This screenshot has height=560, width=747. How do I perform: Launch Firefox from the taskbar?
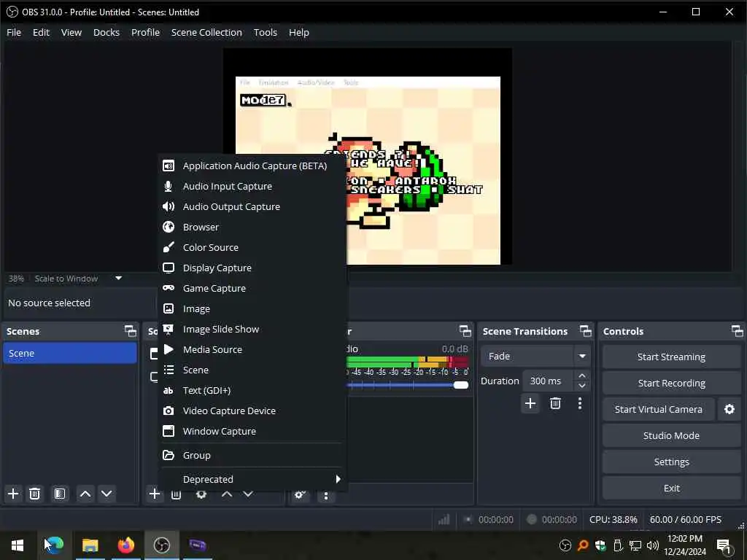click(x=125, y=545)
